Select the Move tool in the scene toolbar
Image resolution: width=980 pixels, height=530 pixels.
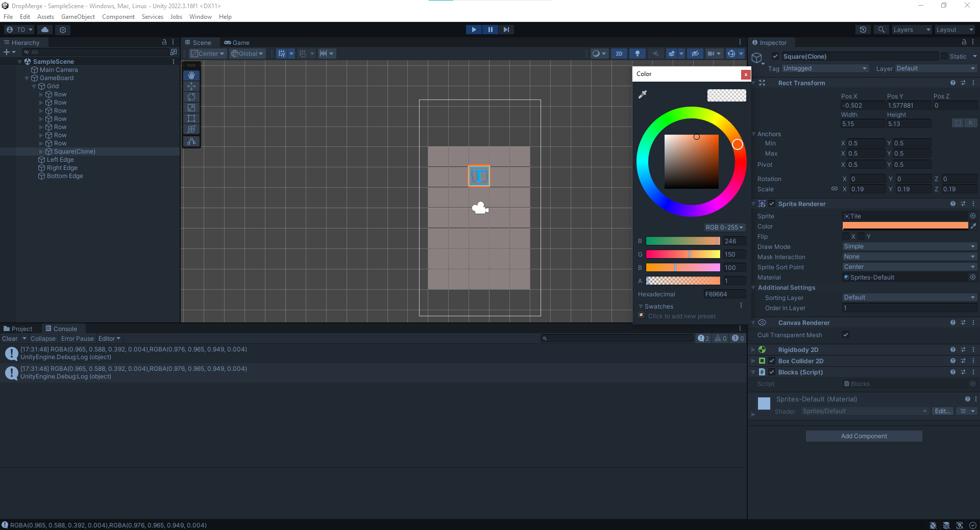[x=191, y=86]
